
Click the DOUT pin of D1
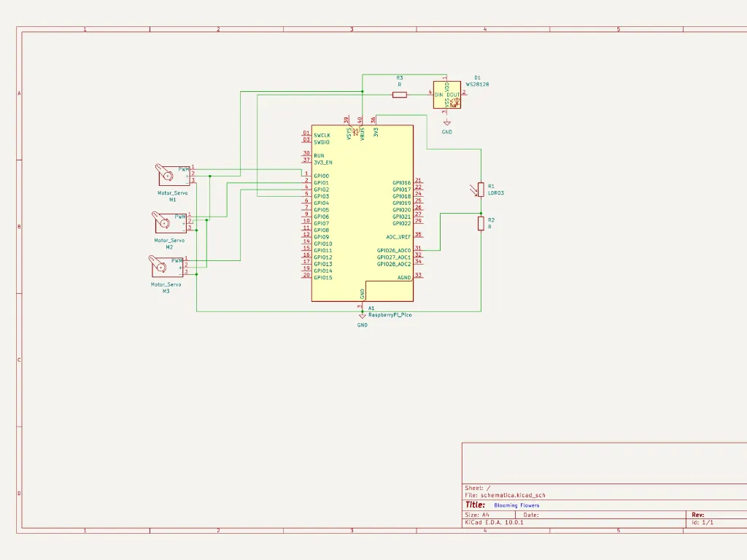point(462,94)
